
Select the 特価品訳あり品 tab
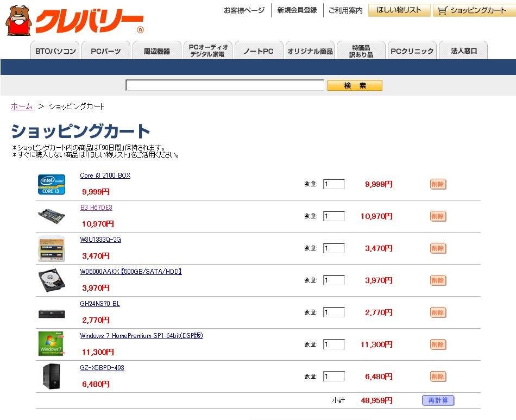click(361, 50)
